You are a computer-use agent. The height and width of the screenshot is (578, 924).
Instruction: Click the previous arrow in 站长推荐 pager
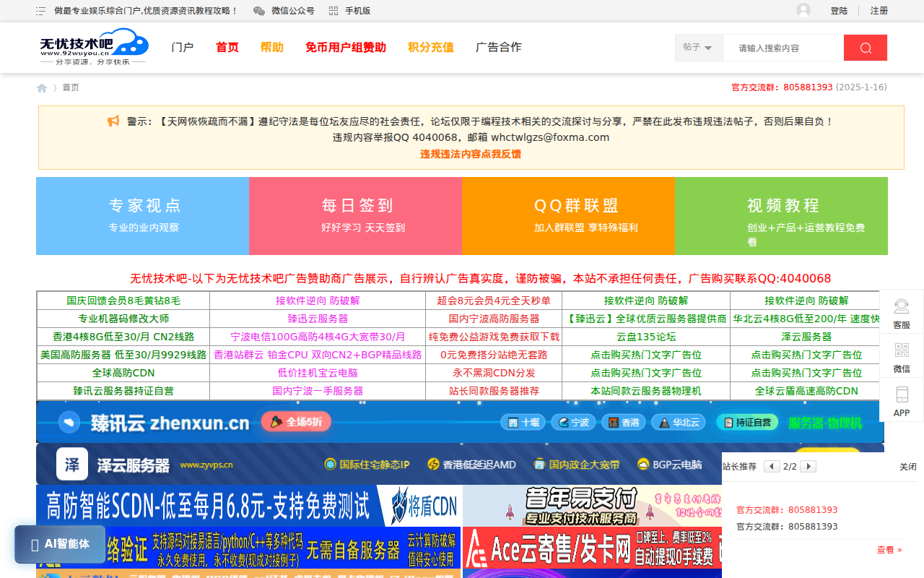[x=772, y=466]
